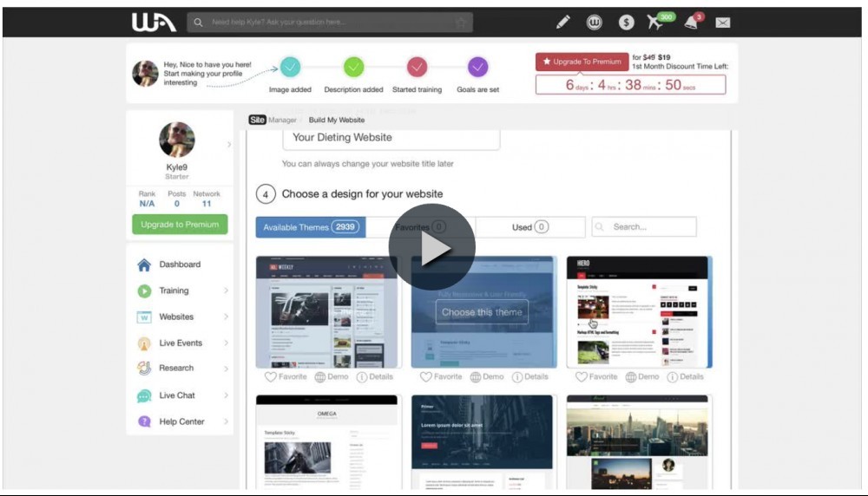The image size is (868, 496).
Task: Open Build My Website tab
Action: tap(337, 120)
